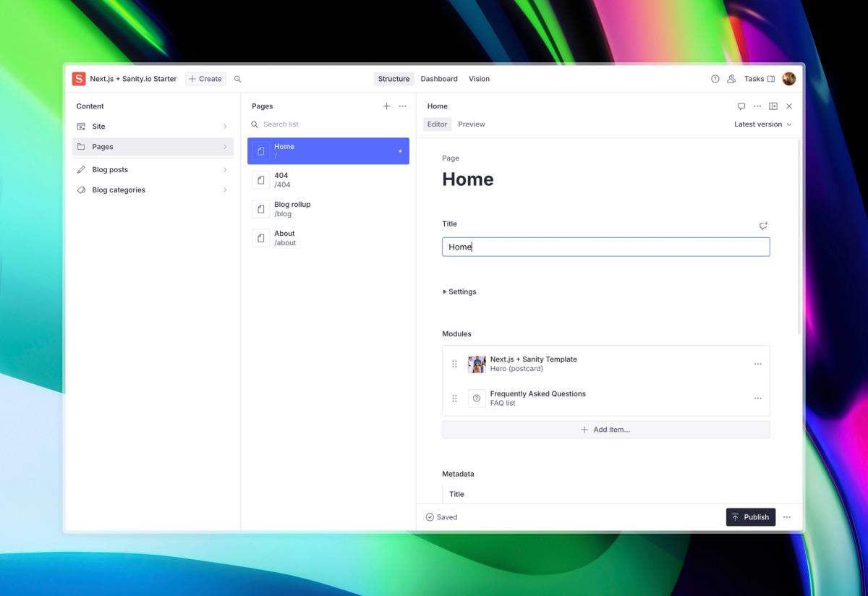Screen dimensions: 868x596
Task: Click the About page document icon
Action: 261,238
